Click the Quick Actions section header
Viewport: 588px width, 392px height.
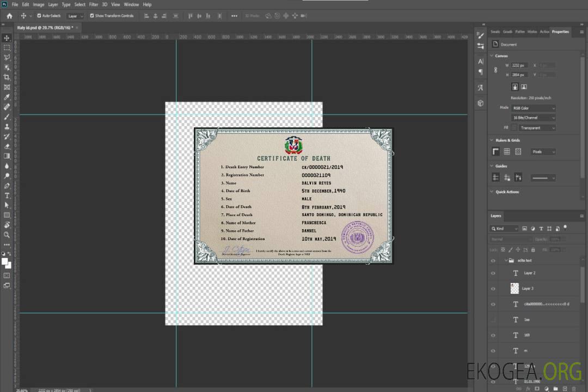(x=507, y=192)
